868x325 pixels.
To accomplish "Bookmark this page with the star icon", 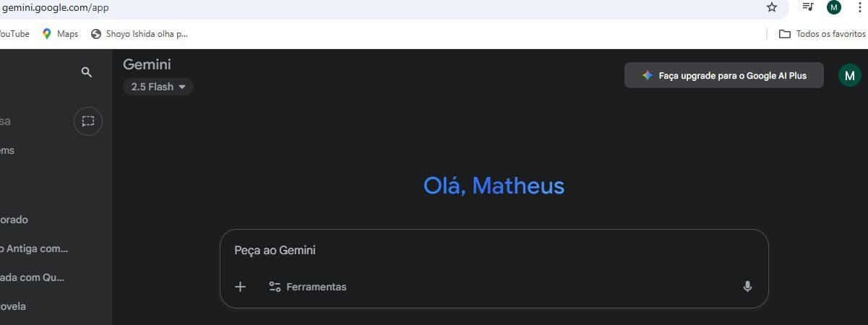I will 772,8.
